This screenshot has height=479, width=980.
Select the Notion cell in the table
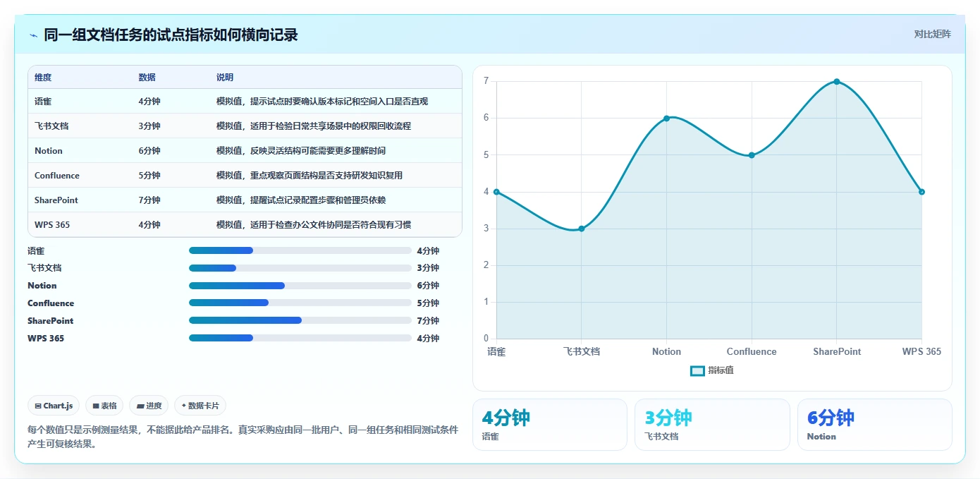coord(49,151)
